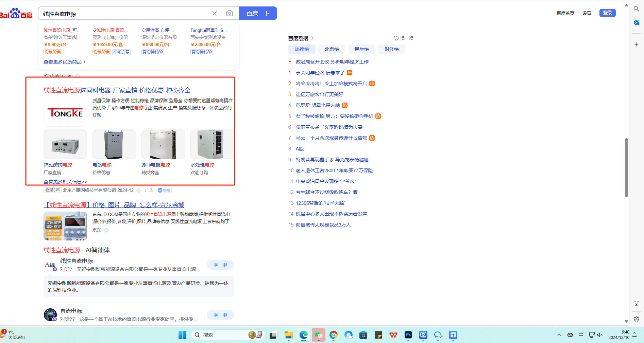Open the Edge sidebar search icon
The width and height of the screenshot is (644, 343).
[637, 9]
